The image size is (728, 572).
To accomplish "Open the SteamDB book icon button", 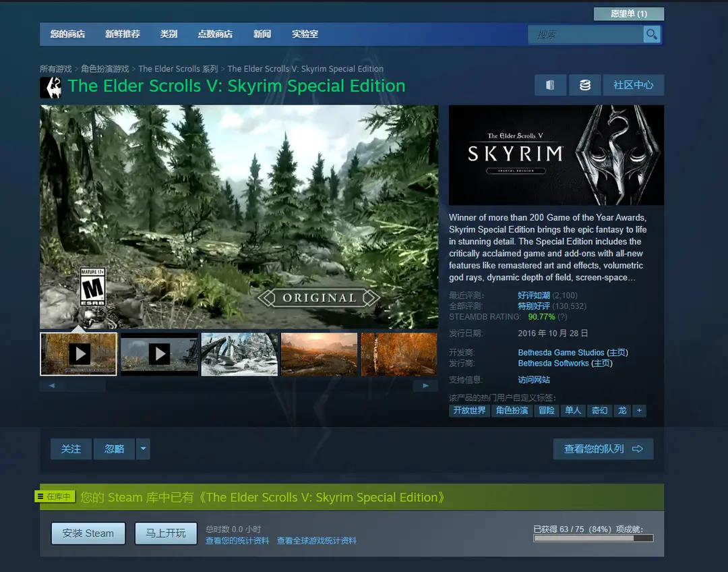I will pos(550,85).
